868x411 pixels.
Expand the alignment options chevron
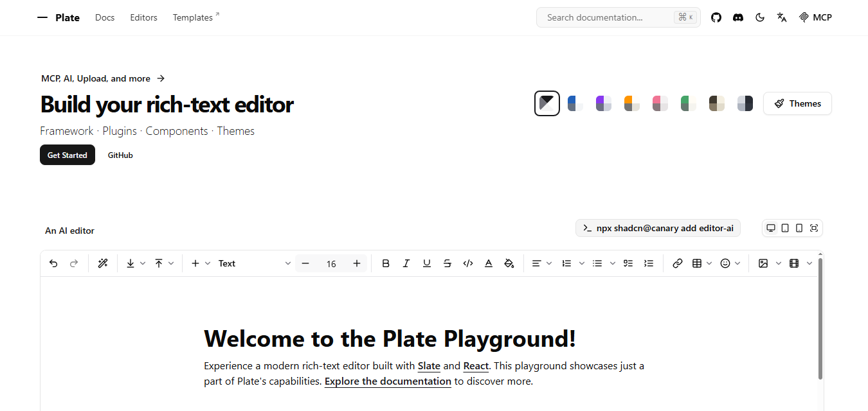[549, 263]
